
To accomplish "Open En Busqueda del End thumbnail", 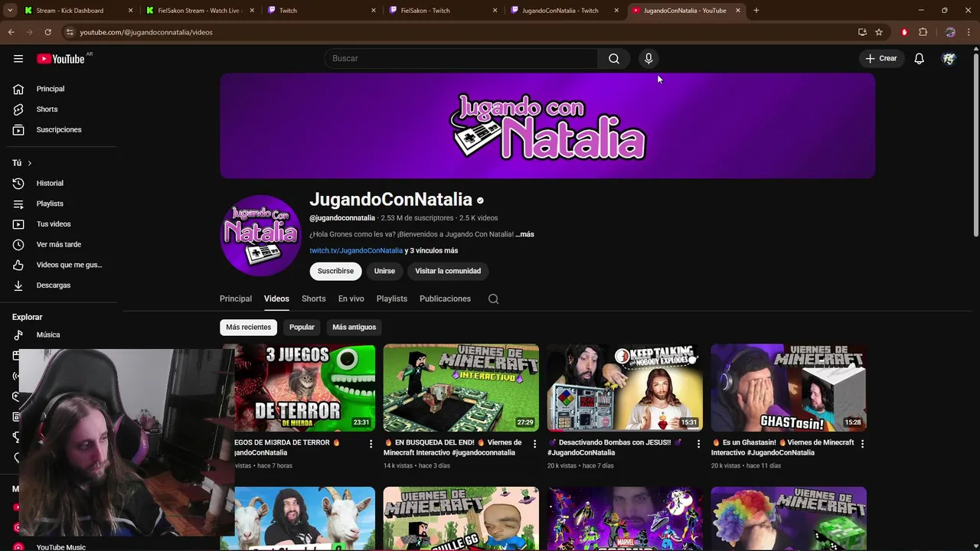I will point(461,387).
